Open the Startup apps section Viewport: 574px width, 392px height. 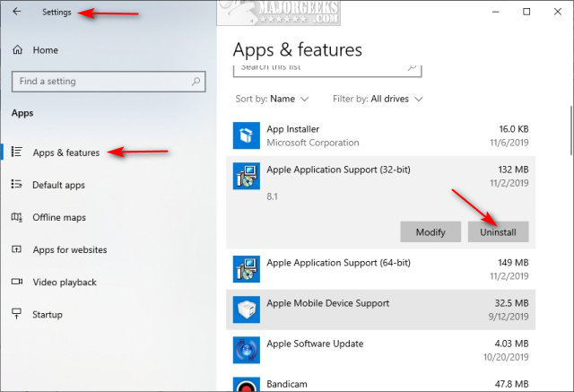(48, 315)
